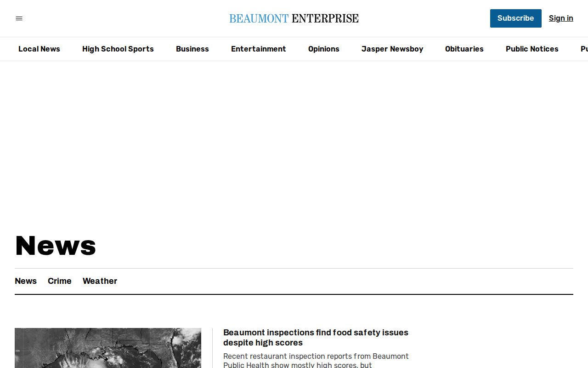View the Obituaries page
The image size is (588, 368).
click(x=464, y=49)
